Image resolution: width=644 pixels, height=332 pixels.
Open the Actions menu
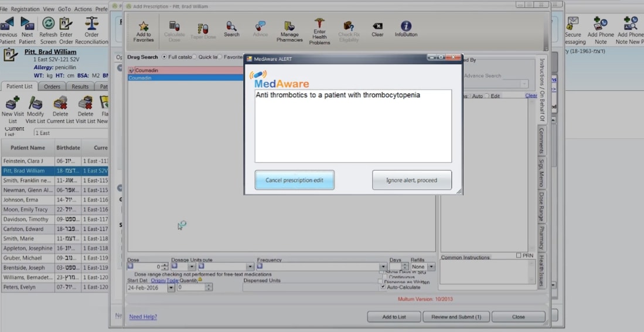[x=83, y=9]
